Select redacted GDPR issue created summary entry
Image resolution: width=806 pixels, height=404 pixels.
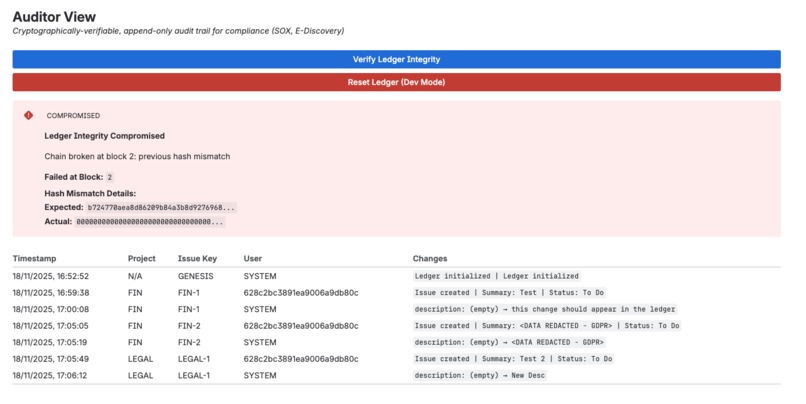[x=547, y=326]
